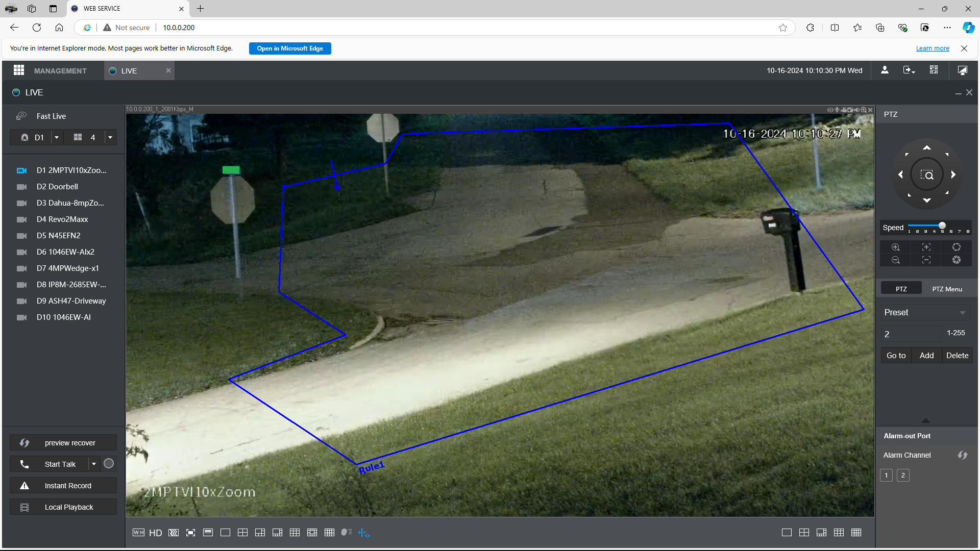The image size is (980, 551).
Task: Click PTZ focus plus icon
Action: [x=926, y=247]
